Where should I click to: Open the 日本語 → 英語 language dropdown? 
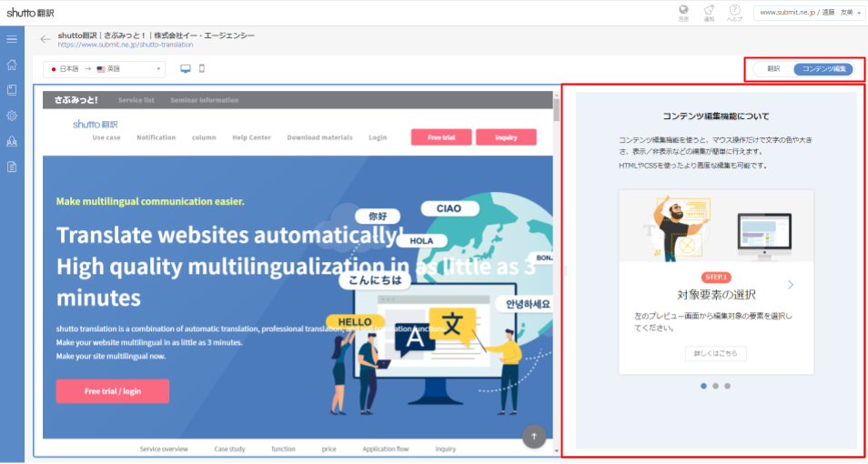coord(104,69)
